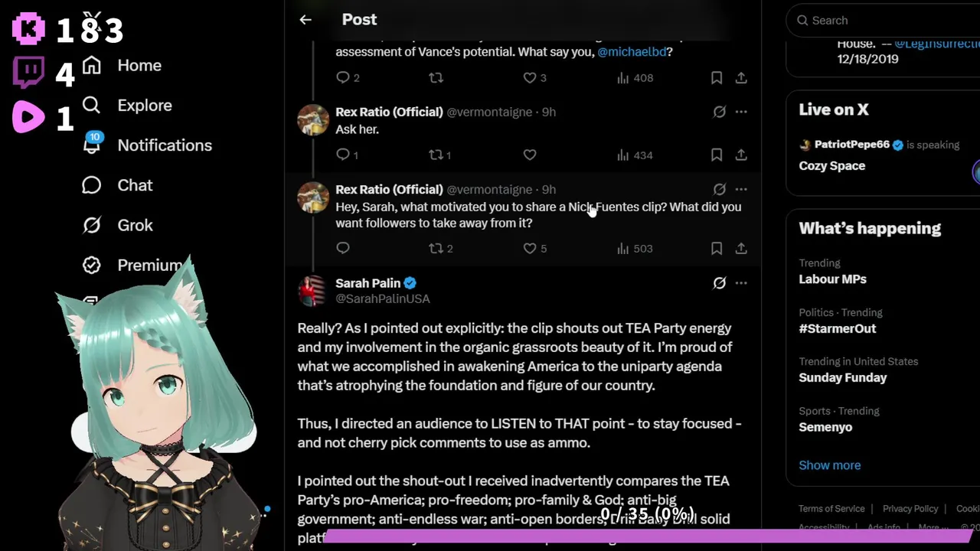Open Sarah Palin's profile avatar

[x=312, y=291]
